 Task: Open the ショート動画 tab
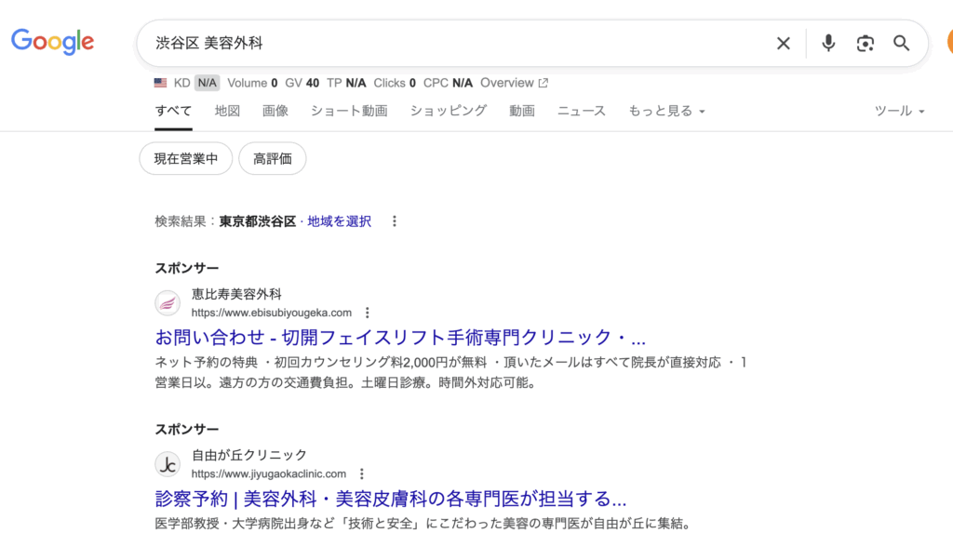coord(349,111)
